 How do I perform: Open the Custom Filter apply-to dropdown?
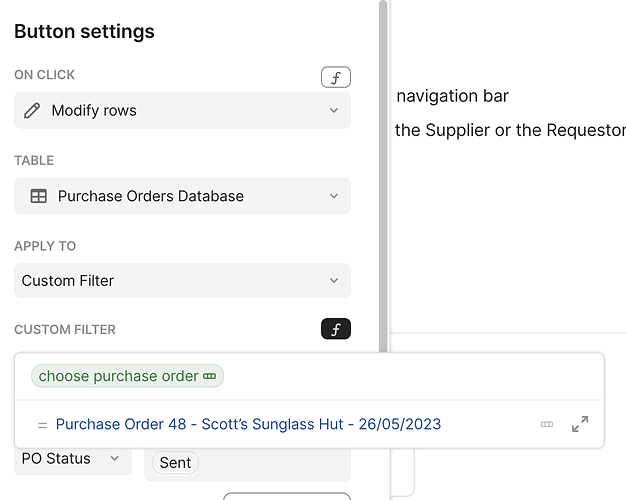click(x=182, y=281)
